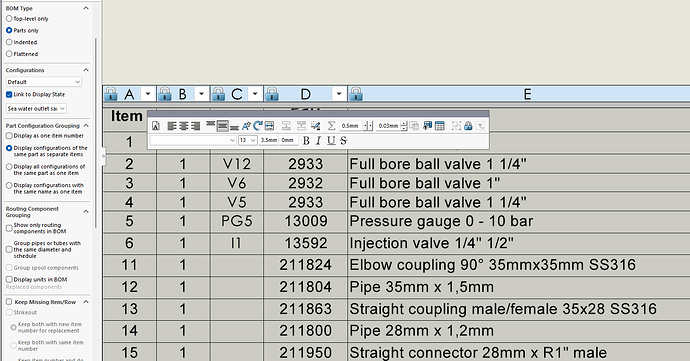Select Flattened BOM type
The image size is (690, 361).
click(9, 54)
